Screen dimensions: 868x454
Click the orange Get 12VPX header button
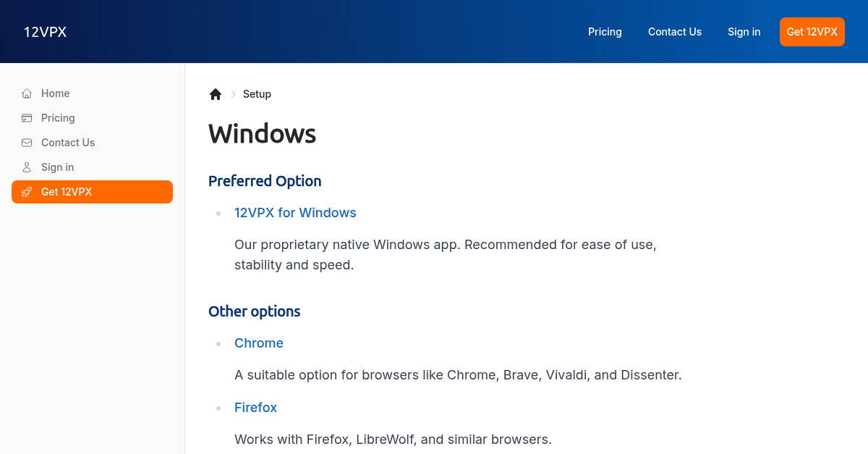[x=812, y=31]
